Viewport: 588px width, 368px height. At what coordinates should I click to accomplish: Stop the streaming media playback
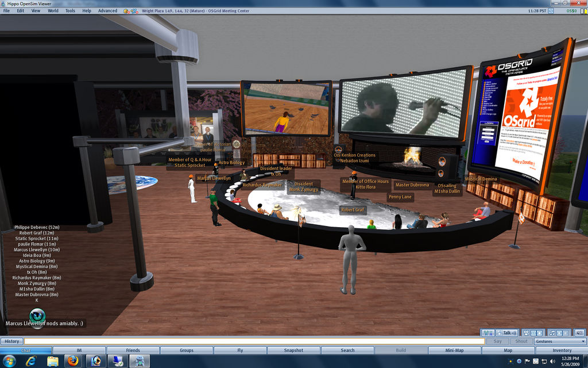[x=540, y=333]
